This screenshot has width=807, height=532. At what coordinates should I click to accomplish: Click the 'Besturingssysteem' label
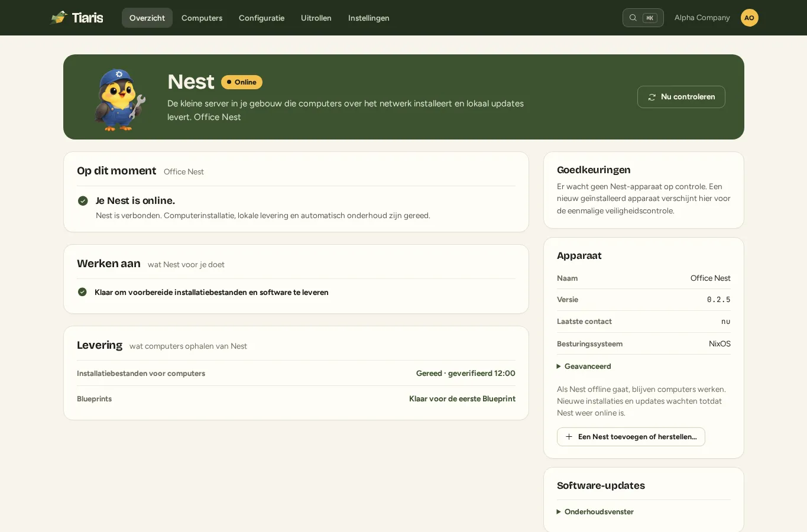pyautogui.click(x=589, y=344)
